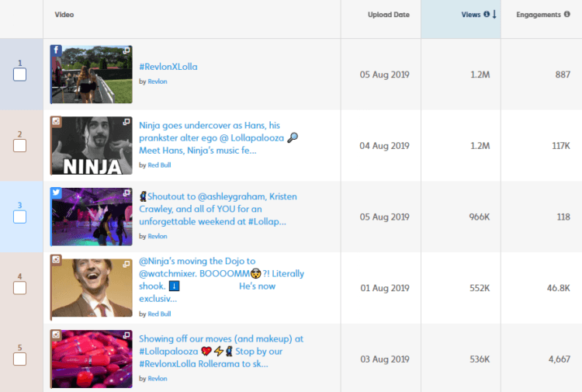Click the 552K views value
Image resolution: width=582 pixels, height=392 pixels.
coord(480,288)
